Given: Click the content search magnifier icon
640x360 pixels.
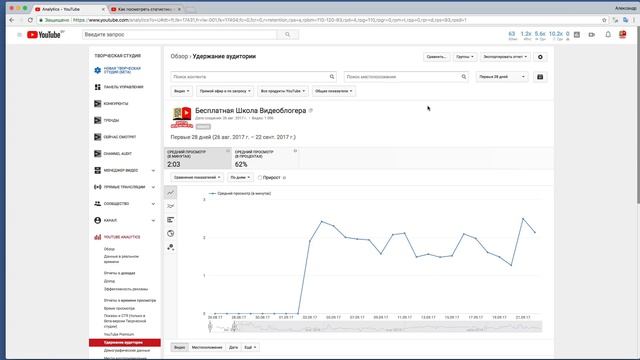Looking at the screenshot, I should click(332, 77).
